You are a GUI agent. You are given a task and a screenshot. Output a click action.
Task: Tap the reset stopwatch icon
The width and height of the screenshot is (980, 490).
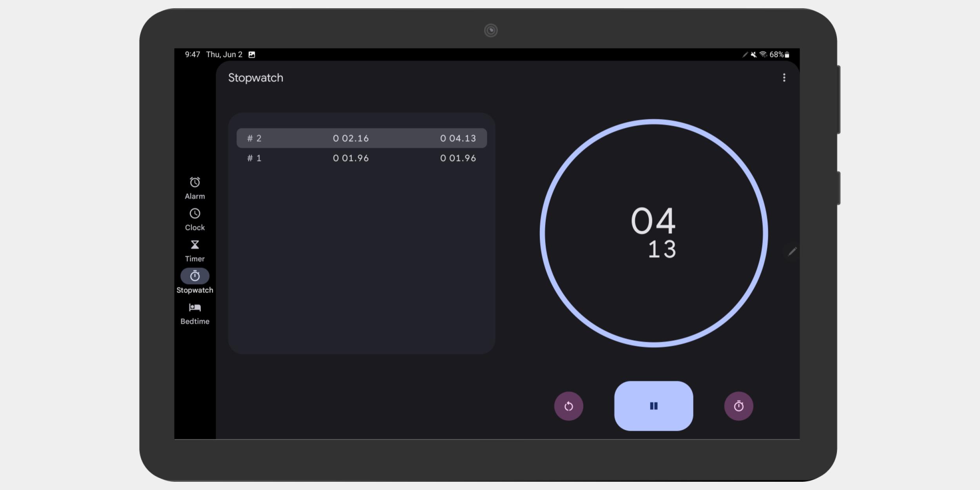[569, 406]
